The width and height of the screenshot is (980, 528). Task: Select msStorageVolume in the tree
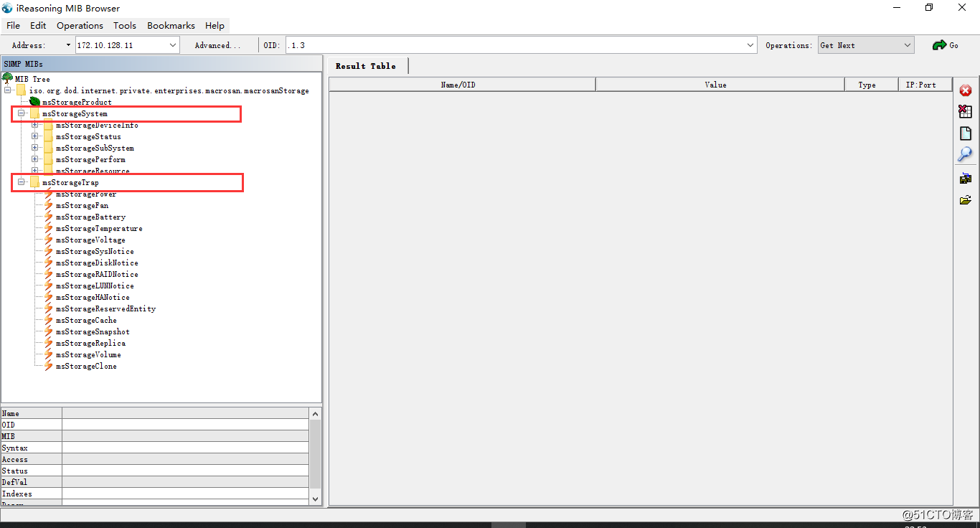point(88,354)
